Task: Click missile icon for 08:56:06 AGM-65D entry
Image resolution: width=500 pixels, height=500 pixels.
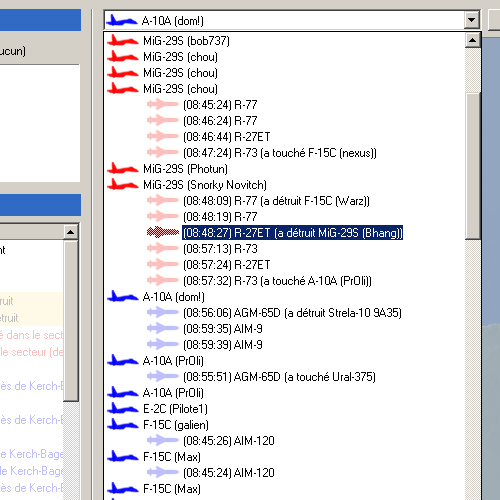Action: (163, 313)
